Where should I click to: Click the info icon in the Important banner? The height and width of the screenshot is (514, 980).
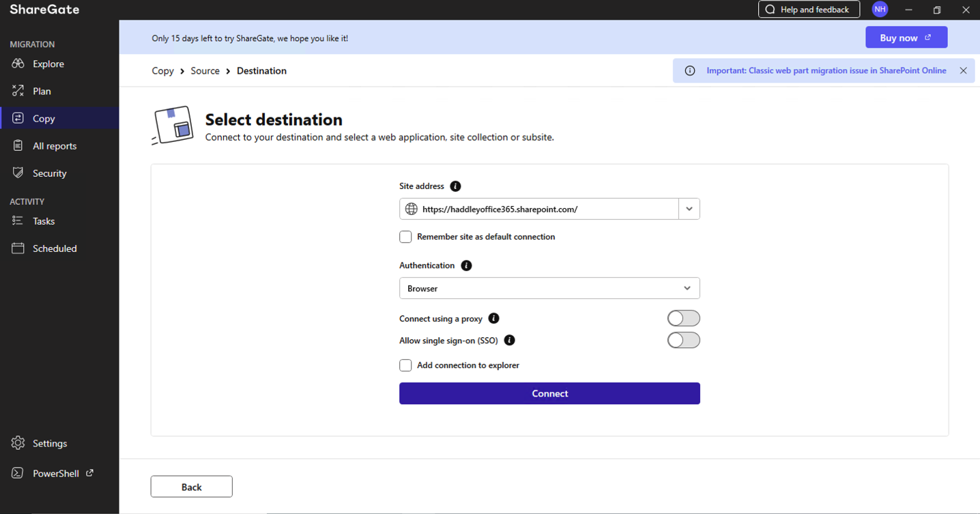(x=690, y=70)
